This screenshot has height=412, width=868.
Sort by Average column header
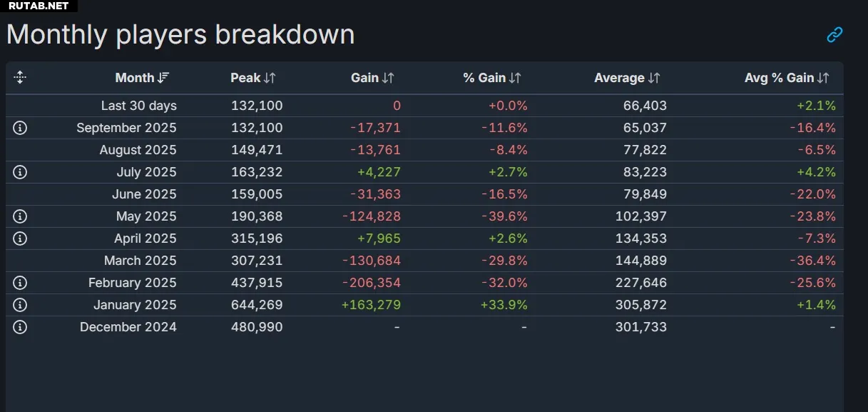click(627, 78)
